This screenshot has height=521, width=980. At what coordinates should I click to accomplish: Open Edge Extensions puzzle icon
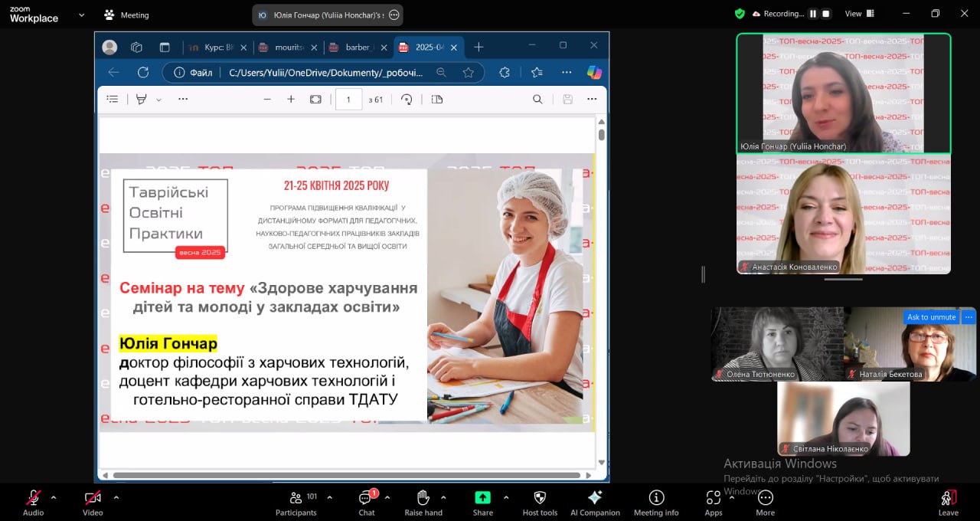pos(505,72)
